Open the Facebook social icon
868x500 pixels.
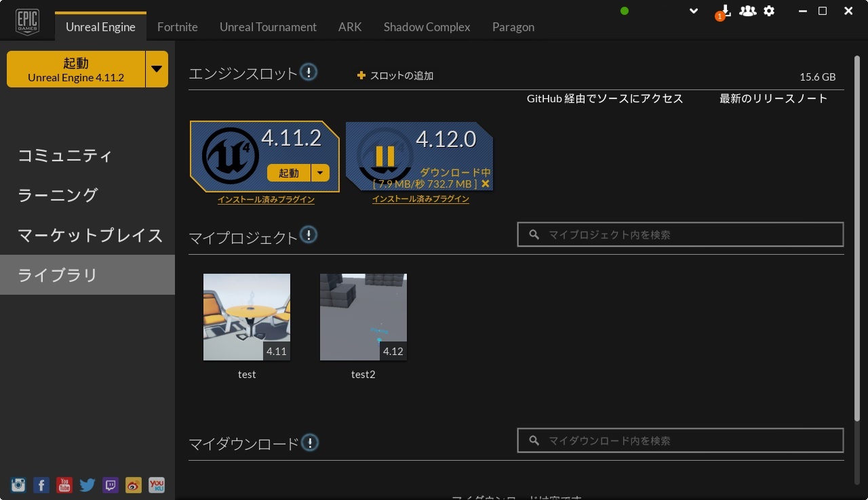(41, 484)
